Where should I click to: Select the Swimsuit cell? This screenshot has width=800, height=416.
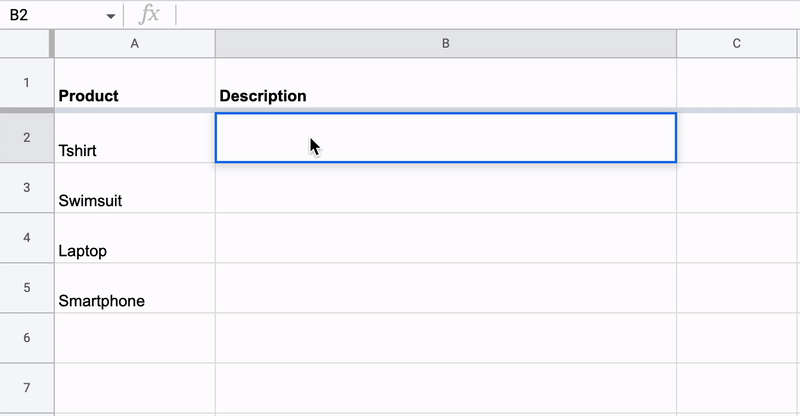(135, 188)
